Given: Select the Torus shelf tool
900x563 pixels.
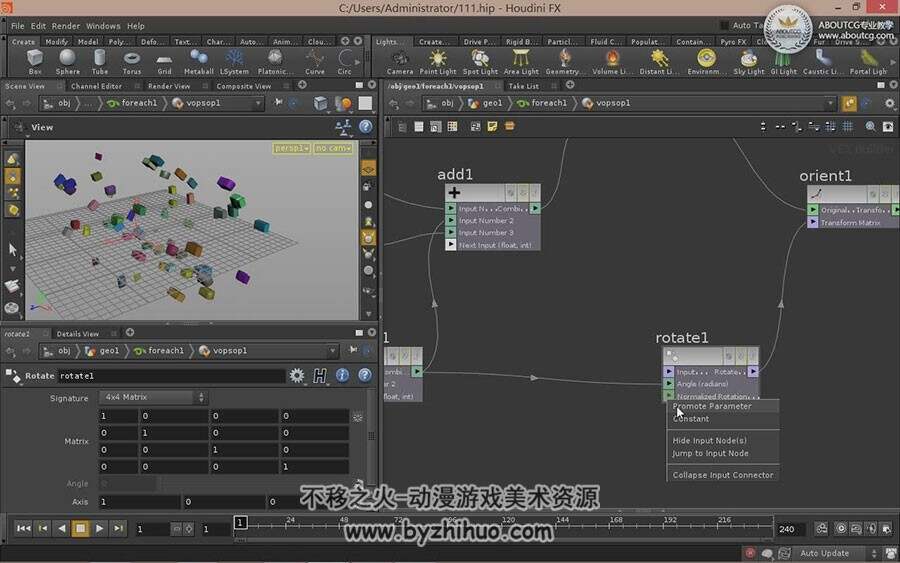Looking at the screenshot, I should [x=132, y=61].
